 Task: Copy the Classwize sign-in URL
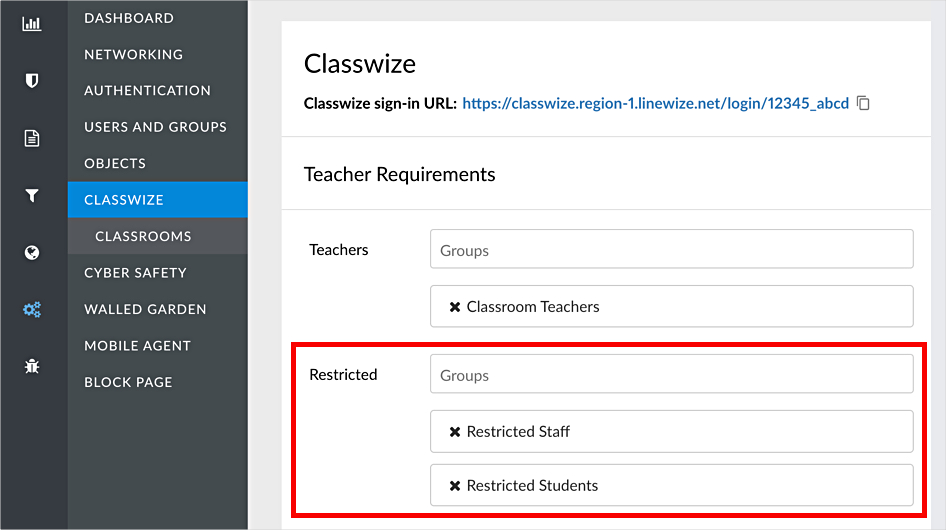pyautogui.click(x=863, y=103)
